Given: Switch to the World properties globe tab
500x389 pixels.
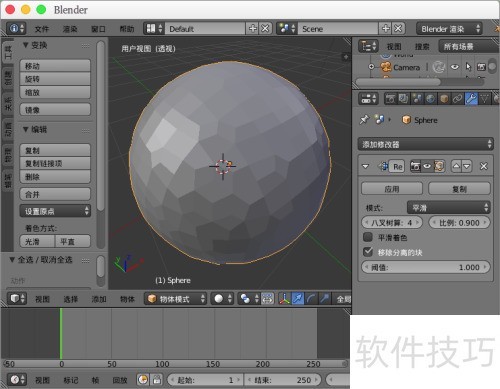Looking at the screenshot, I should (430, 99).
